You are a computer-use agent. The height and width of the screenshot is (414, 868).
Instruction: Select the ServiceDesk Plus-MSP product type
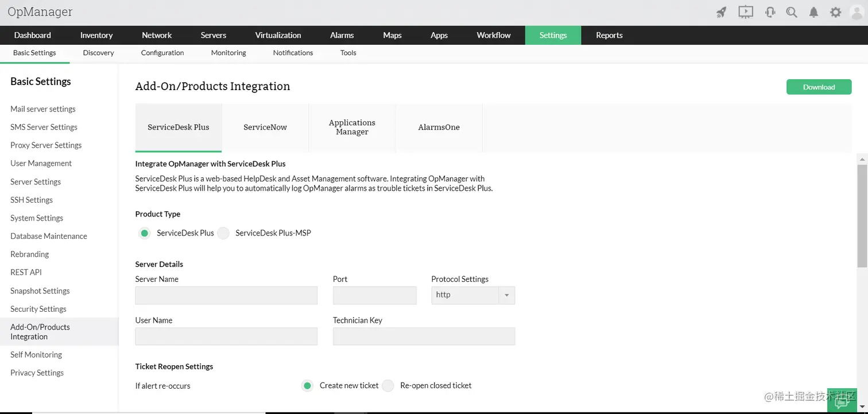tap(223, 233)
